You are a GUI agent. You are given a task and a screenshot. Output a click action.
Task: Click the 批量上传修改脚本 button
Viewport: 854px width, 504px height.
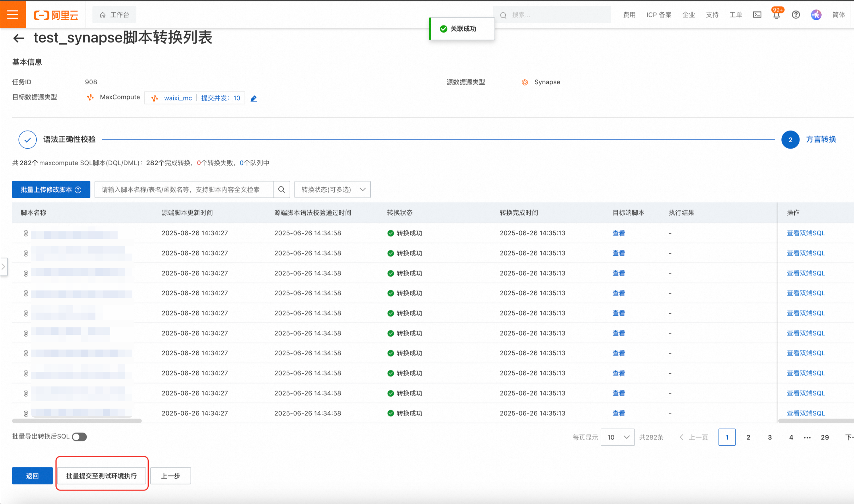point(51,190)
